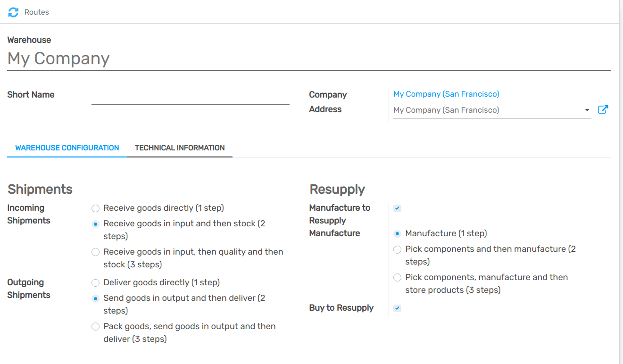Viewport: 623px width, 364px height.
Task: Toggle Manufacture to Resupply checkbox
Action: [x=398, y=208]
